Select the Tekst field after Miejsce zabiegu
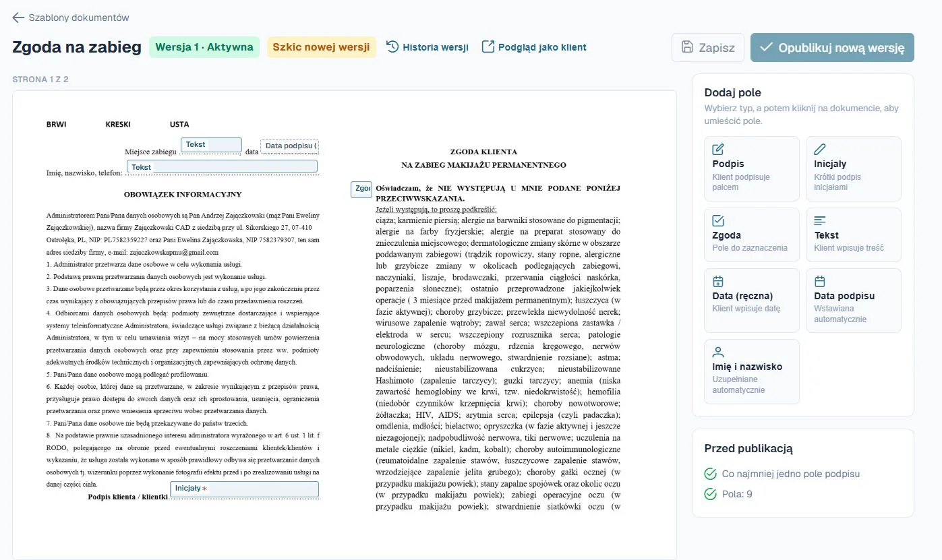 [211, 145]
